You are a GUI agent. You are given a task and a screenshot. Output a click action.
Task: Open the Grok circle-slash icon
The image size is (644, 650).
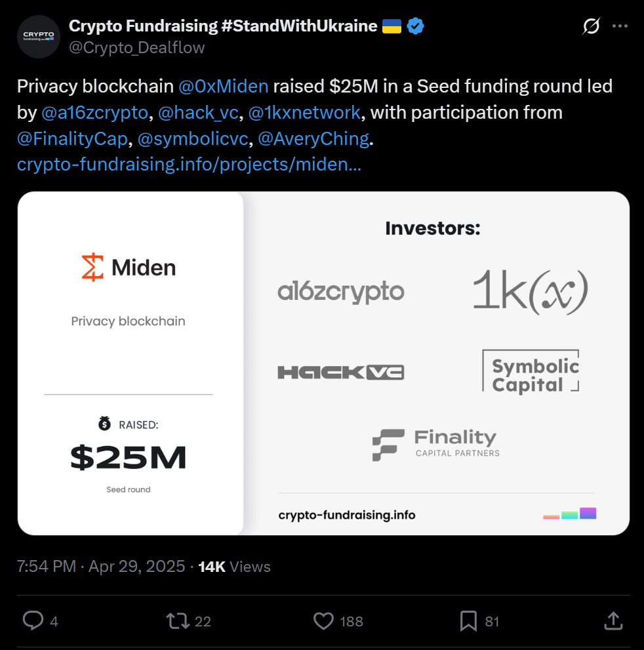590,26
